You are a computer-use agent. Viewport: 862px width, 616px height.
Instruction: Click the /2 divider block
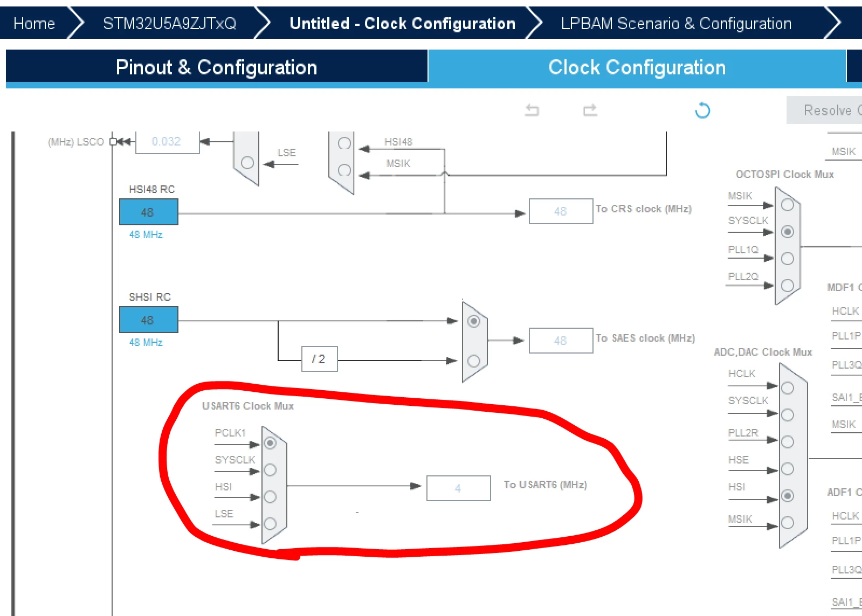click(x=319, y=359)
